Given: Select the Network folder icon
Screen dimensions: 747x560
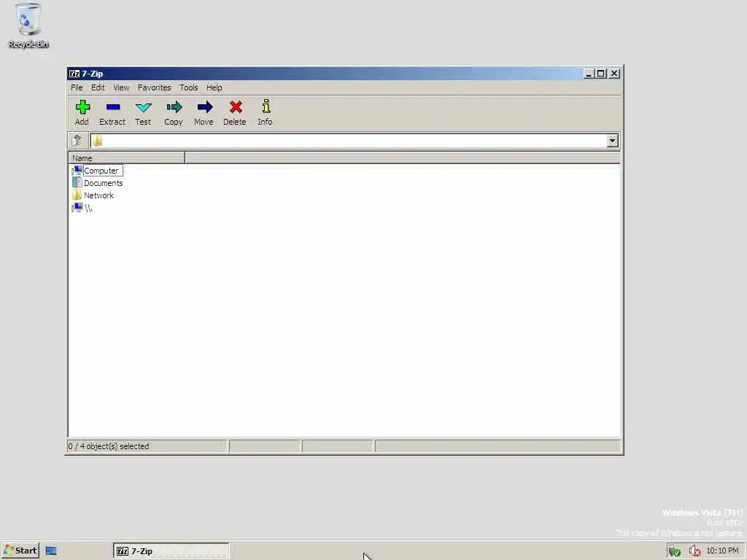Looking at the screenshot, I should click(77, 195).
